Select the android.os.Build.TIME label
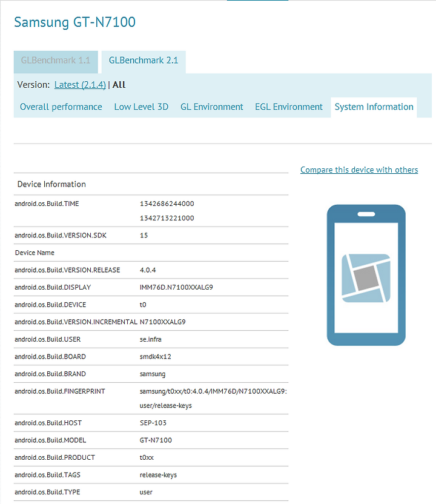Image resolution: width=436 pixels, height=504 pixels. (x=47, y=204)
